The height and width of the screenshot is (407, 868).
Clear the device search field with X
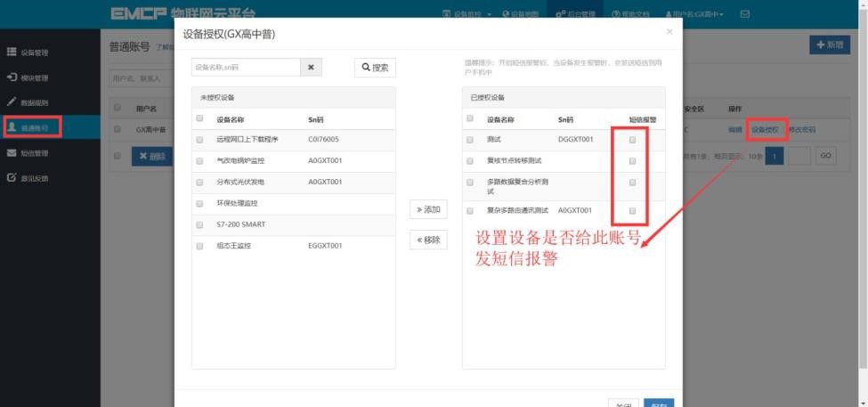pos(311,67)
